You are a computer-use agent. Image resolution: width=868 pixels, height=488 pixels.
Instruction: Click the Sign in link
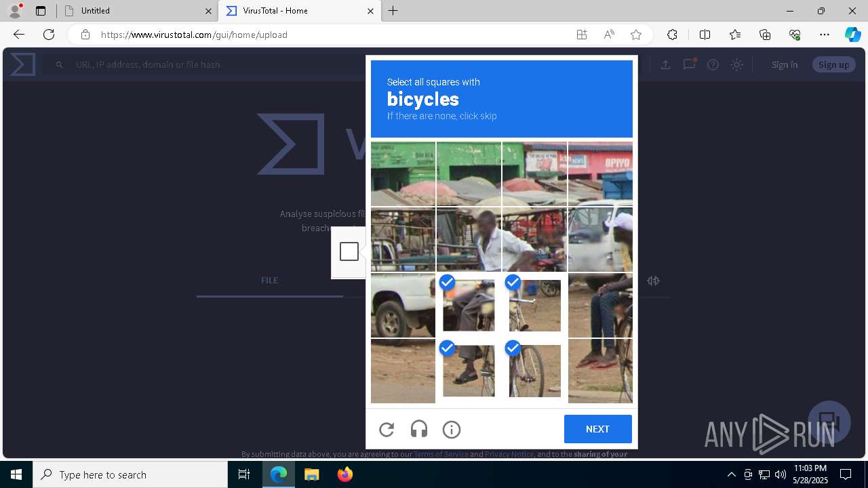785,64
